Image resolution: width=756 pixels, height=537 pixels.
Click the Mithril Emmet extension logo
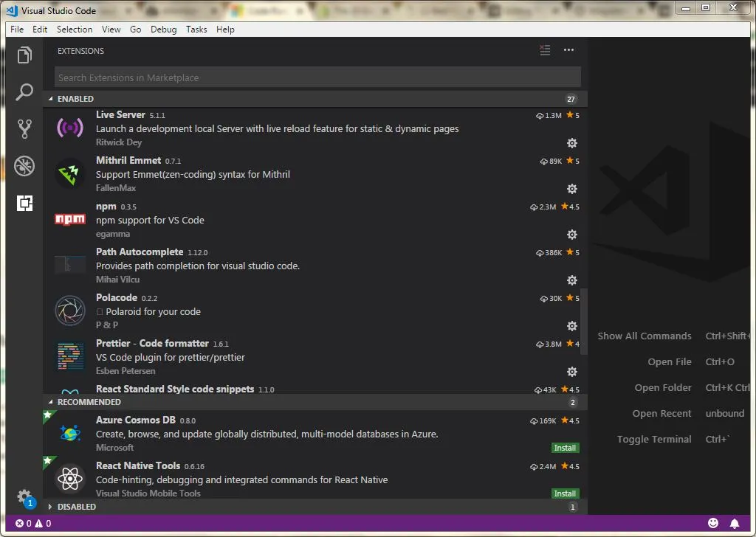(70, 173)
